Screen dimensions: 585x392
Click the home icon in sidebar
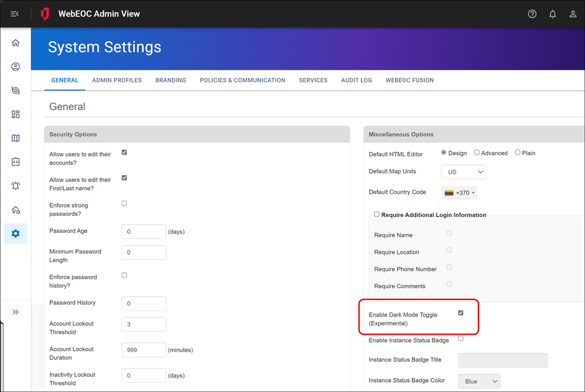16,43
